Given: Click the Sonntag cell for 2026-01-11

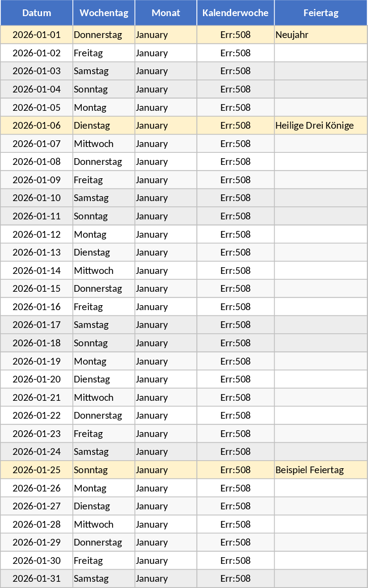Looking at the screenshot, I should tap(104, 216).
